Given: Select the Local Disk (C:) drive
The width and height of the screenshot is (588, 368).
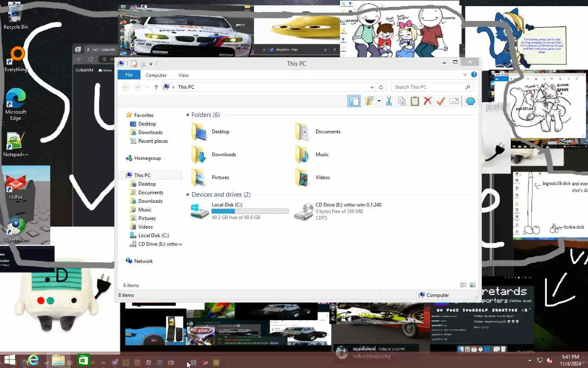Looking at the screenshot, I should click(x=239, y=211).
